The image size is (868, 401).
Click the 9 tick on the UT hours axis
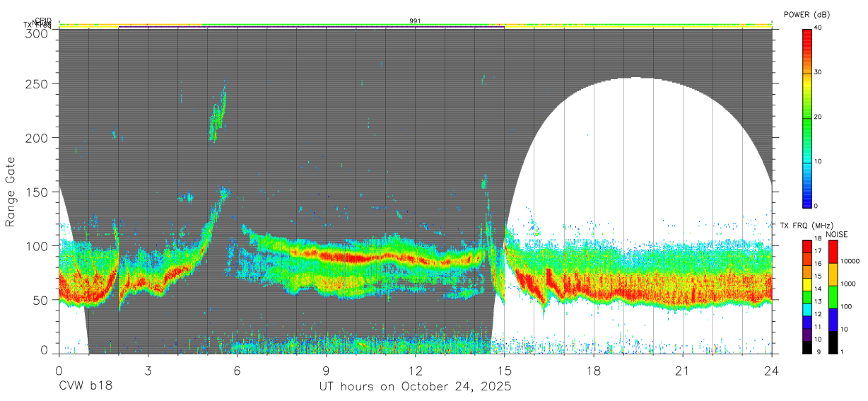(x=326, y=370)
